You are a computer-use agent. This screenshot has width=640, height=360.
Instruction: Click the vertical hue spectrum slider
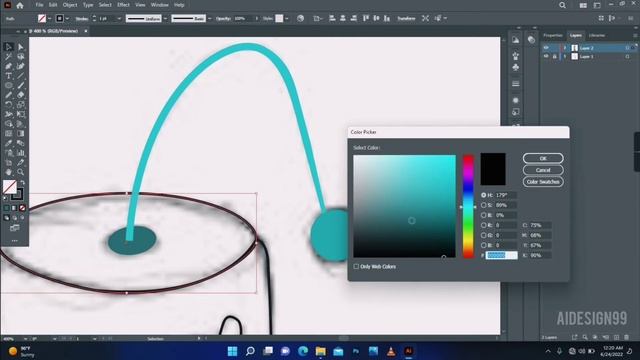click(x=468, y=207)
